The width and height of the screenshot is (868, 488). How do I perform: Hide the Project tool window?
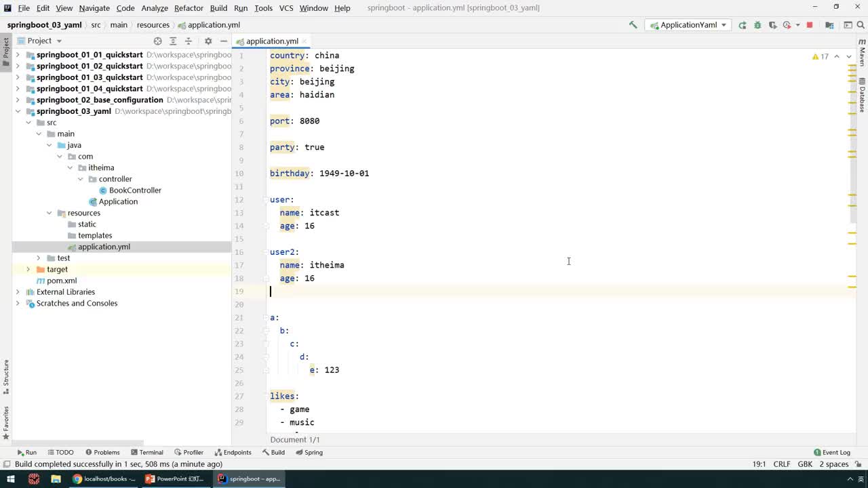point(223,41)
